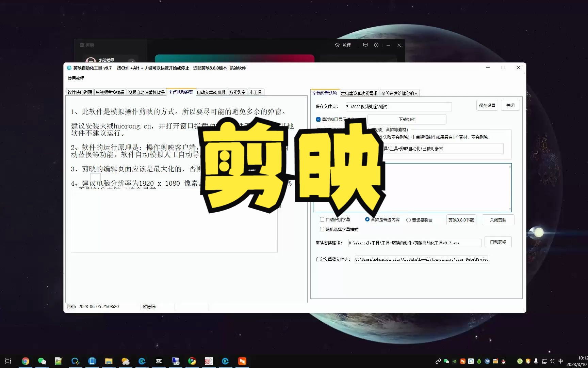
Task: Click the 剪映3.8.0下载 button
Action: [461, 220]
